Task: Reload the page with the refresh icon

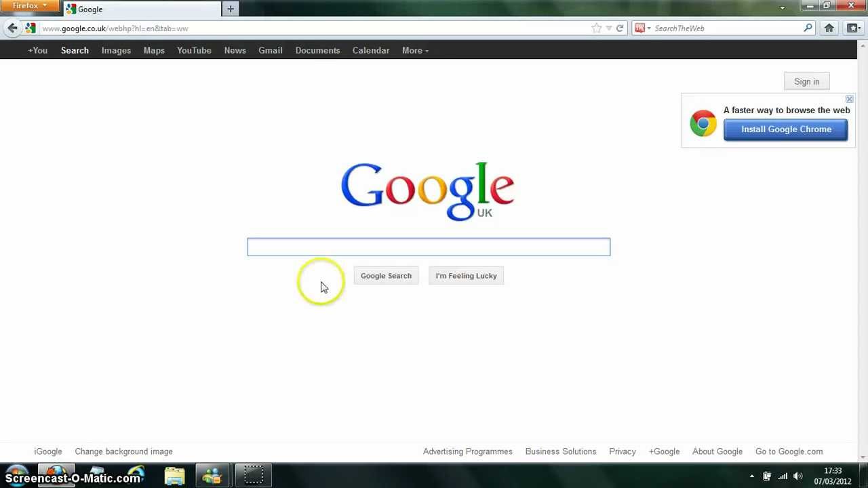Action: (620, 28)
